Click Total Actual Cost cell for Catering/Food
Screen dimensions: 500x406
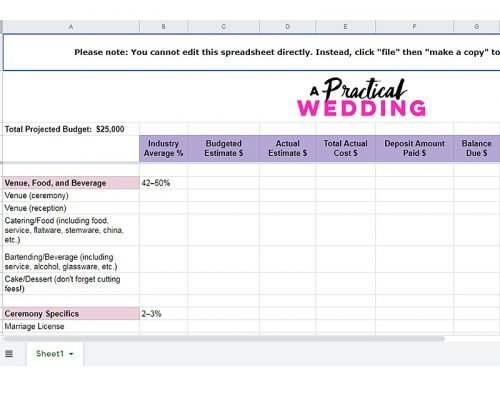pyautogui.click(x=345, y=230)
